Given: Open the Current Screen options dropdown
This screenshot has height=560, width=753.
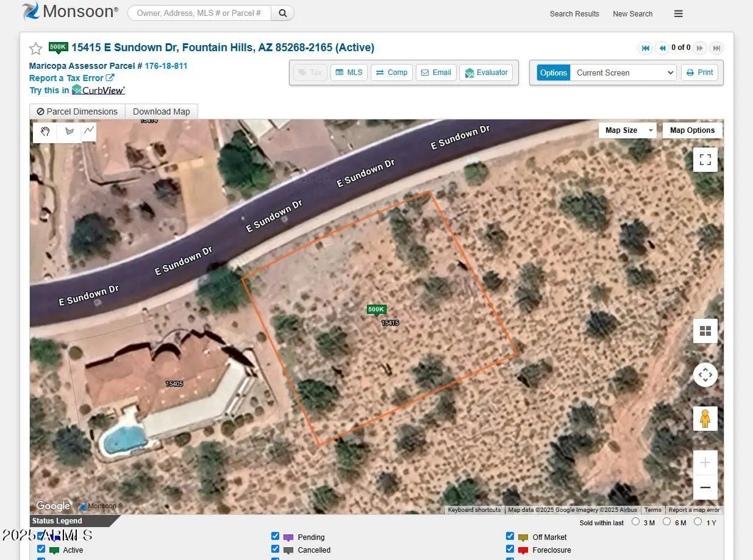Looking at the screenshot, I should (623, 73).
